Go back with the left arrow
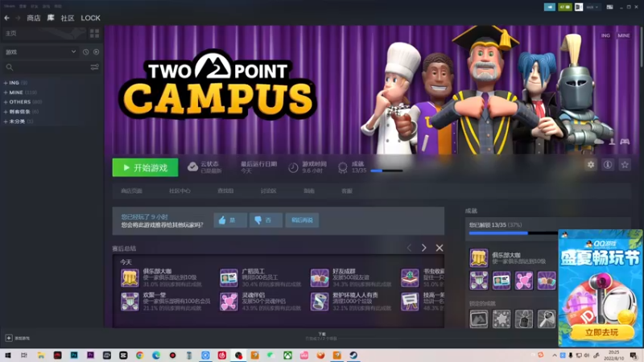644x362 pixels. 7,18
